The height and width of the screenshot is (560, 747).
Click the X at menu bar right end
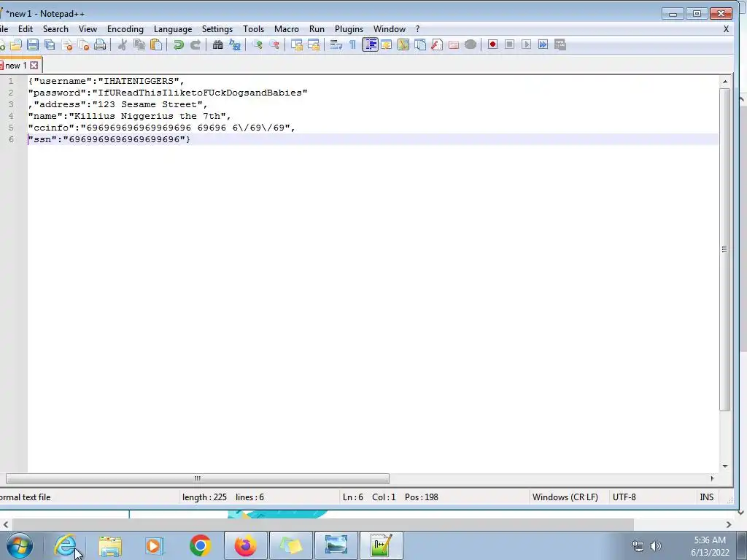pos(726,29)
